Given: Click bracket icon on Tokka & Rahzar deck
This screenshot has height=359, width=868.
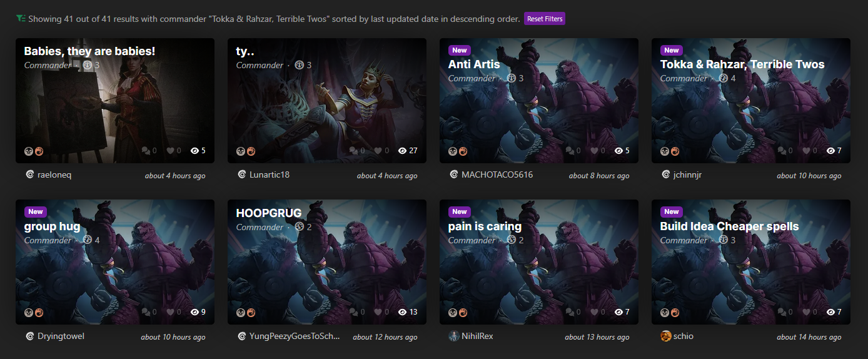Looking at the screenshot, I should pyautogui.click(x=724, y=78).
